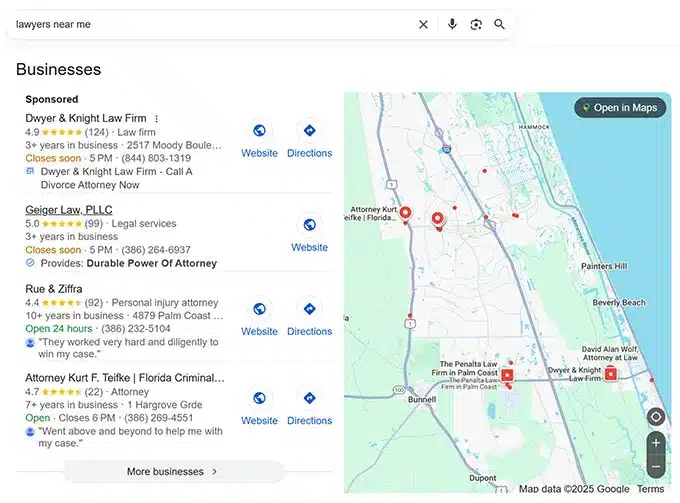
Task: Click phone number (386) 264-6937
Action: click(x=156, y=250)
